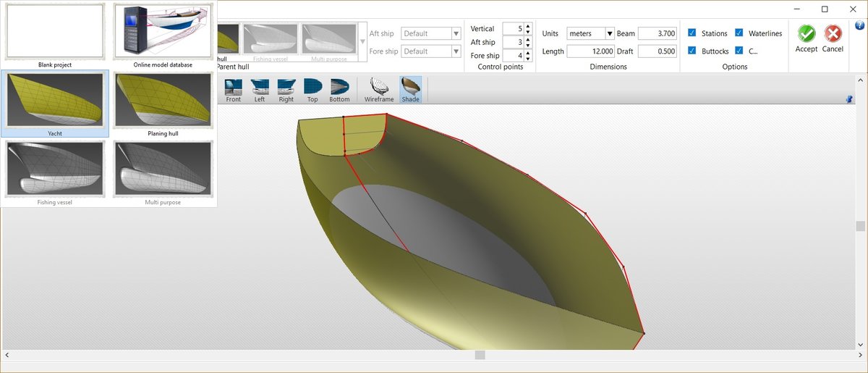Expand the Aft ship dropdown
This screenshot has width=868, height=373.
click(x=456, y=33)
